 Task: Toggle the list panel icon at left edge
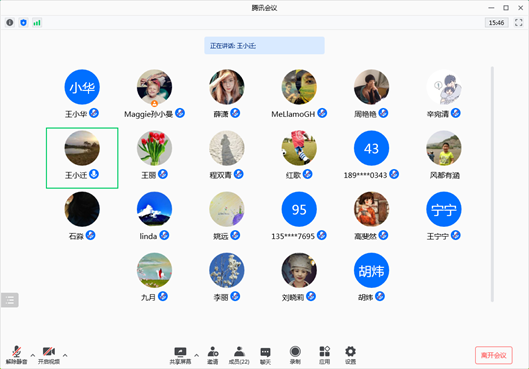pyautogui.click(x=10, y=300)
